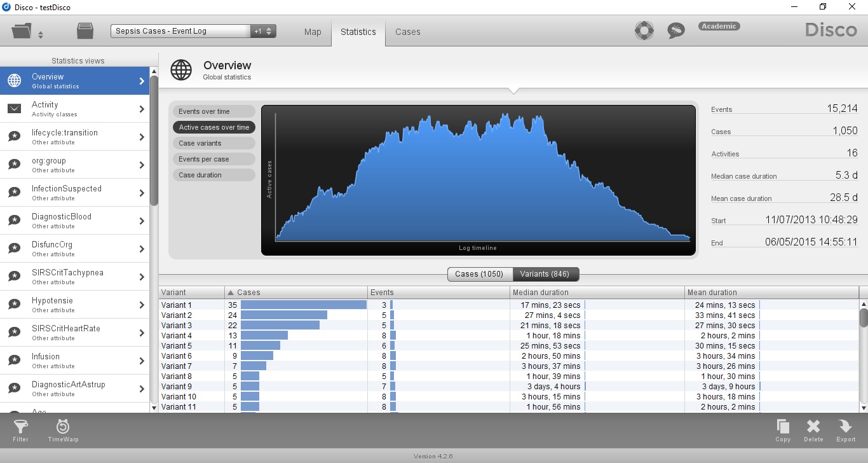Switch chart to Events over time
This screenshot has height=463, width=868.
[214, 111]
